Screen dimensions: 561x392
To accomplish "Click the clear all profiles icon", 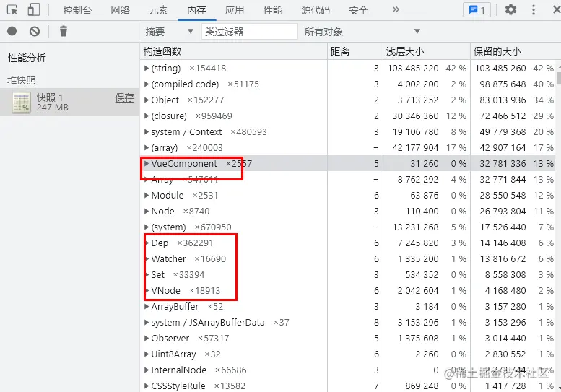I will [35, 32].
